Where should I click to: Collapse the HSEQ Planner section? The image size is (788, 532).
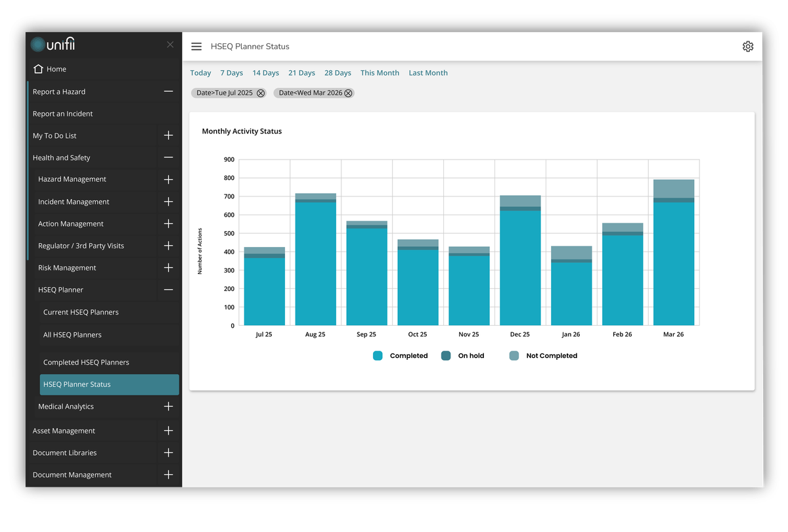pyautogui.click(x=169, y=290)
